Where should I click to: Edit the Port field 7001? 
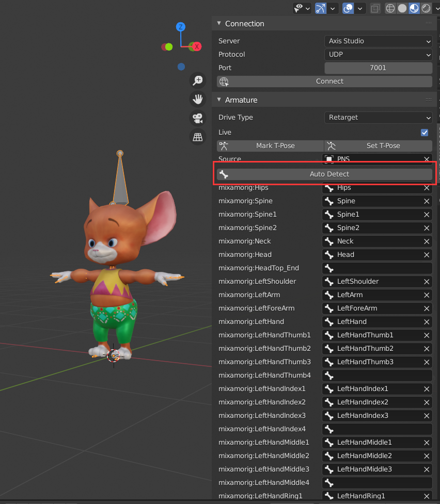click(x=378, y=68)
